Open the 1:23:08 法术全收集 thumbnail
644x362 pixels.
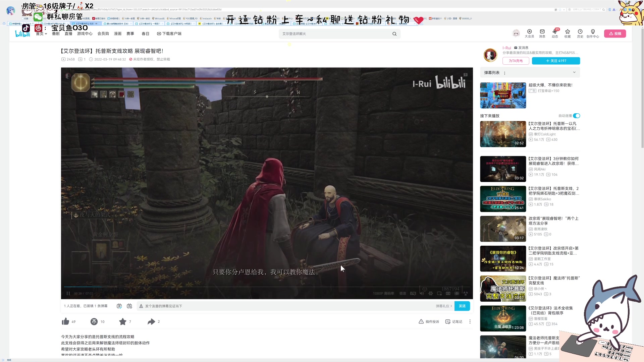tap(503, 318)
